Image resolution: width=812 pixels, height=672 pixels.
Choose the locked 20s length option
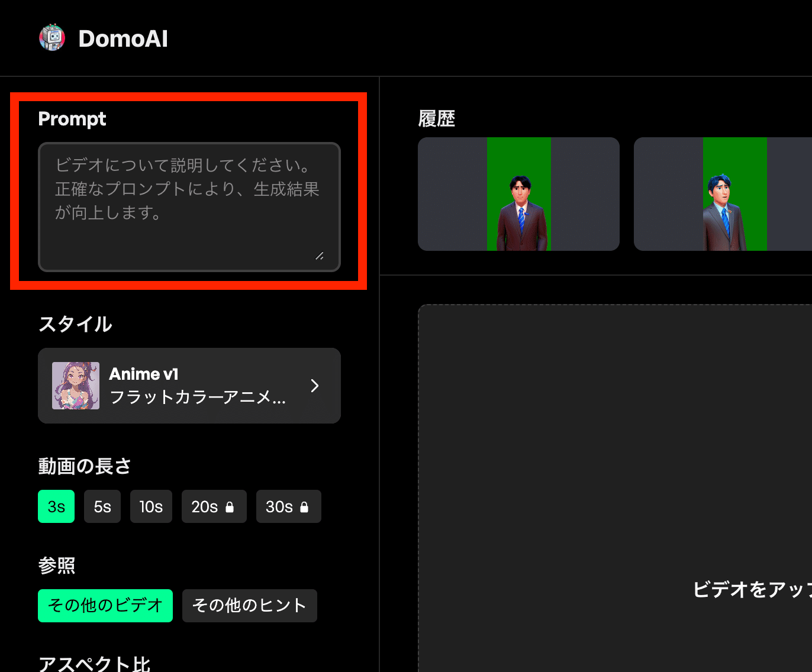[205, 506]
